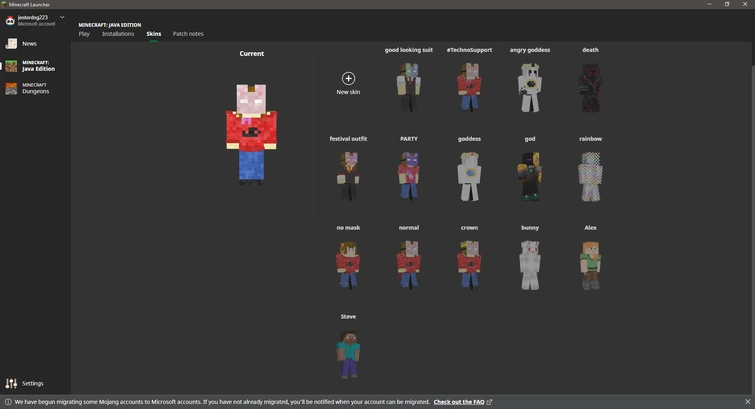Select the Skins tab
The width and height of the screenshot is (755, 409).
(x=154, y=34)
